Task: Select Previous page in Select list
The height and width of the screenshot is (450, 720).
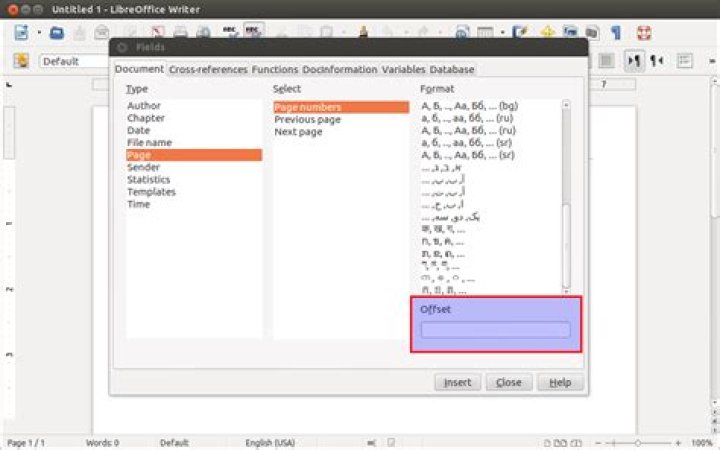Action: point(341,119)
